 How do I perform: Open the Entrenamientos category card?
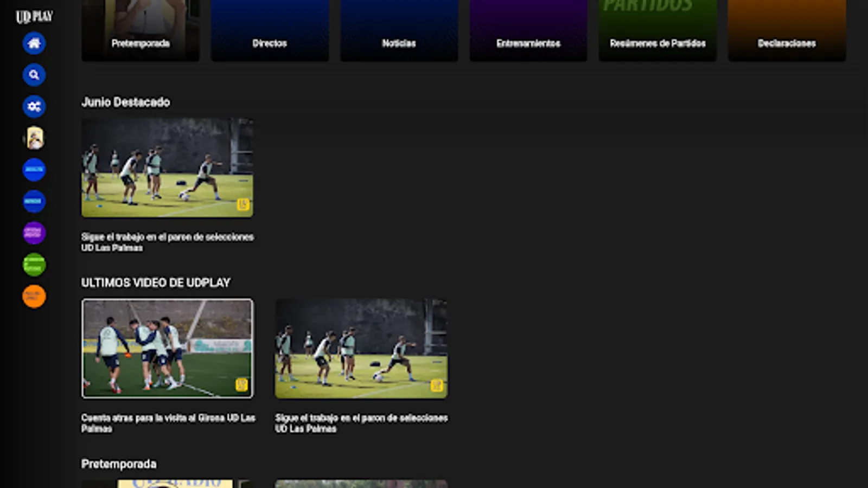(528, 30)
